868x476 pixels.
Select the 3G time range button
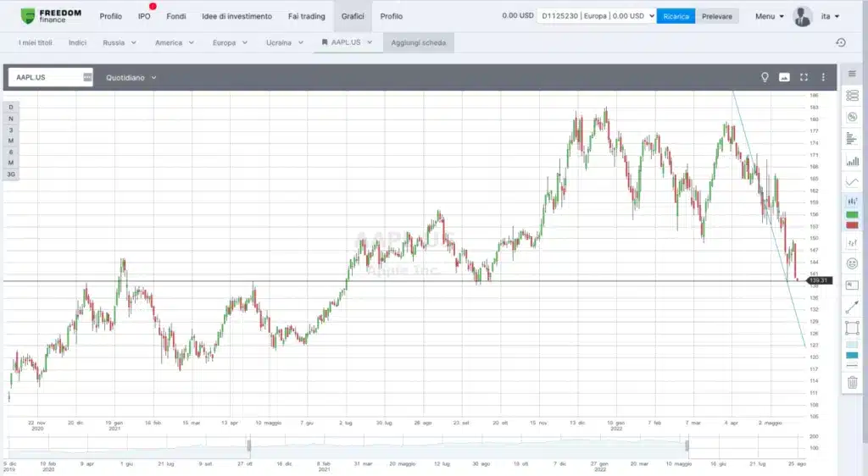(x=11, y=174)
